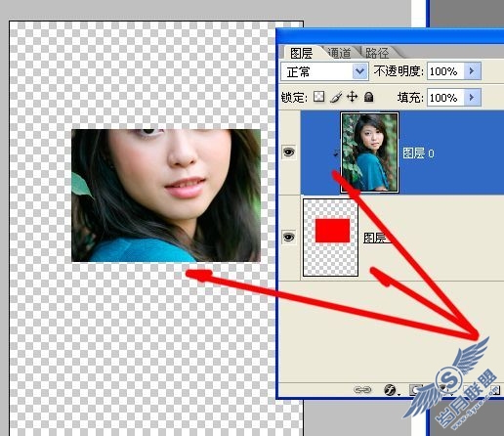504x436 pixels.
Task: Expand the 填充 fill slider arrow
Action: click(472, 97)
